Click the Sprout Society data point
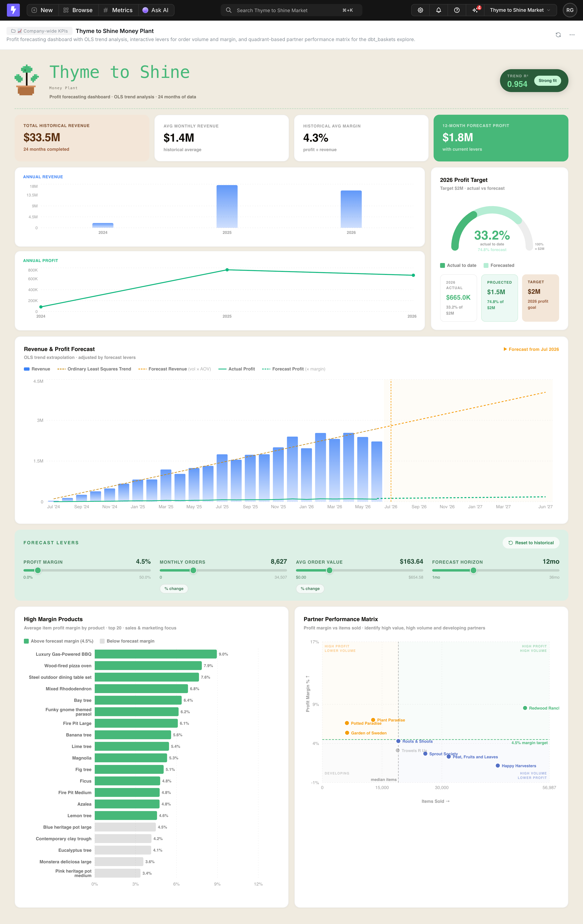The width and height of the screenshot is (583, 924). pos(425,754)
